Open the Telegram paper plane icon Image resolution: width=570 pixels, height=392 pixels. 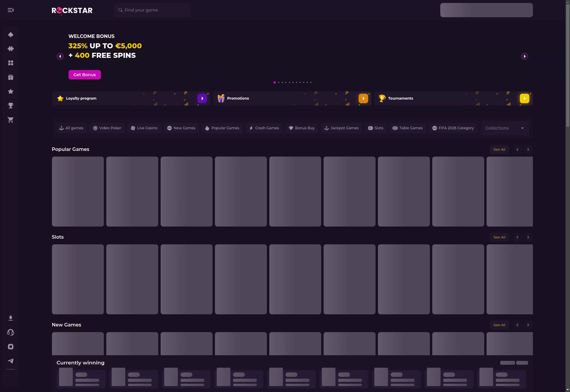(11, 361)
